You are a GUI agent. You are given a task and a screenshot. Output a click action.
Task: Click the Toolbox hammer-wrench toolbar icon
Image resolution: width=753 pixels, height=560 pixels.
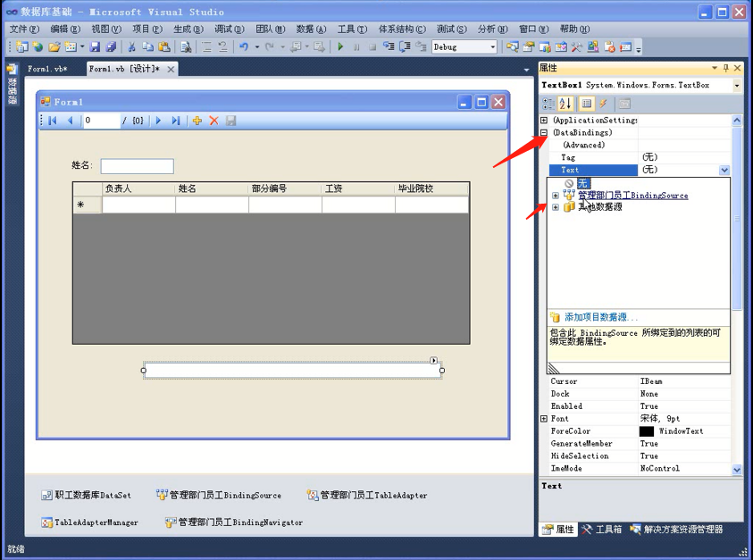576,46
